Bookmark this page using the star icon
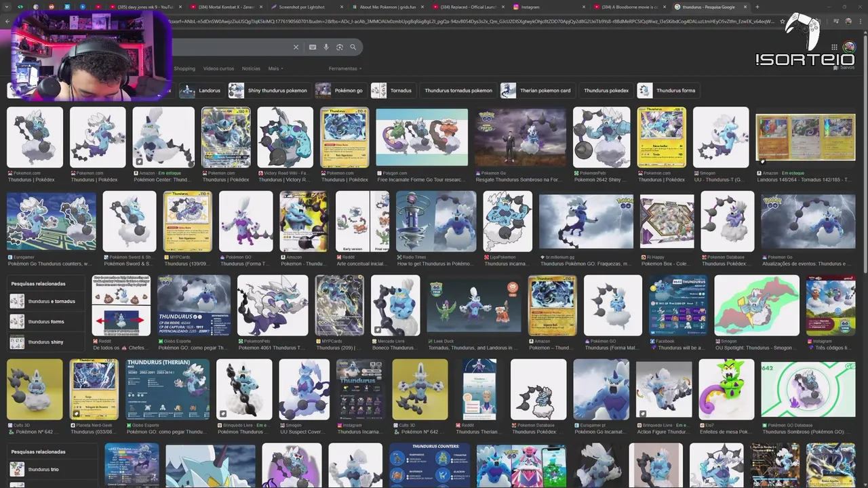 [782, 22]
